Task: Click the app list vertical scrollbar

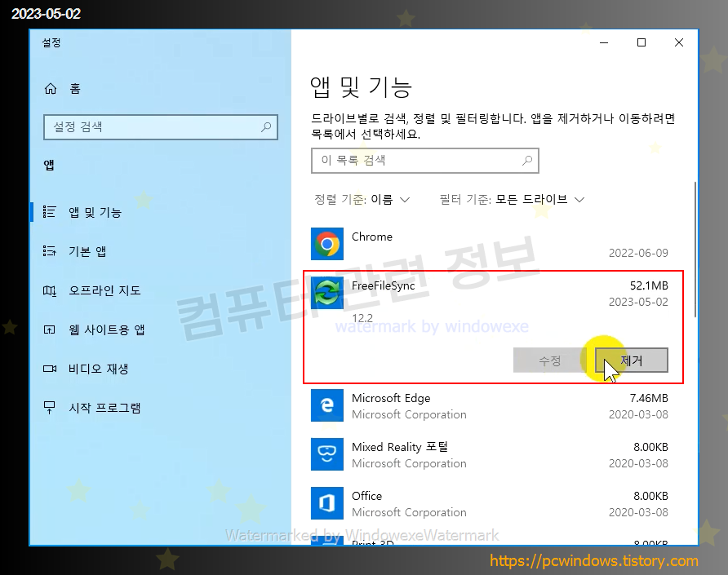Action: (x=695, y=250)
